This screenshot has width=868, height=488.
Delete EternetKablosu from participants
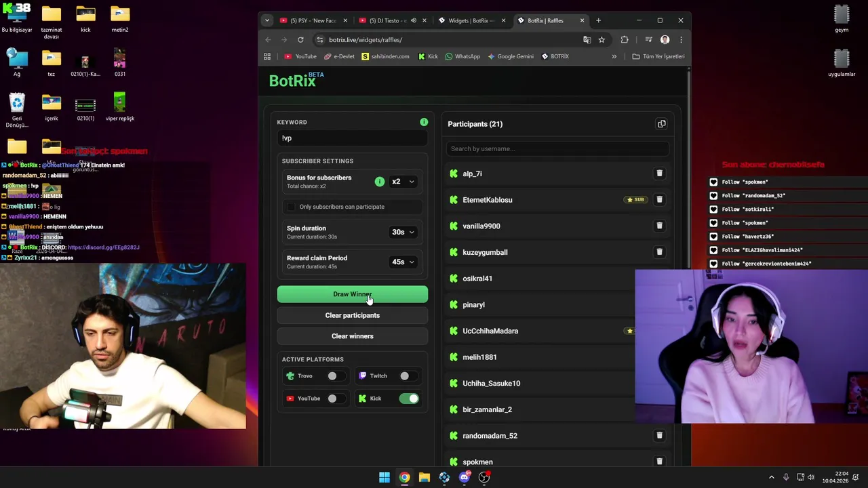tap(659, 199)
